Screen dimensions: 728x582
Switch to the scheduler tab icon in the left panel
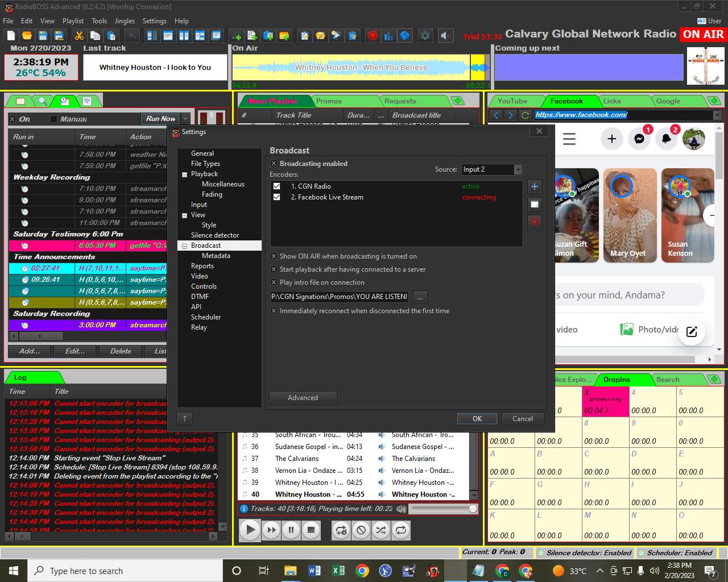[65, 101]
